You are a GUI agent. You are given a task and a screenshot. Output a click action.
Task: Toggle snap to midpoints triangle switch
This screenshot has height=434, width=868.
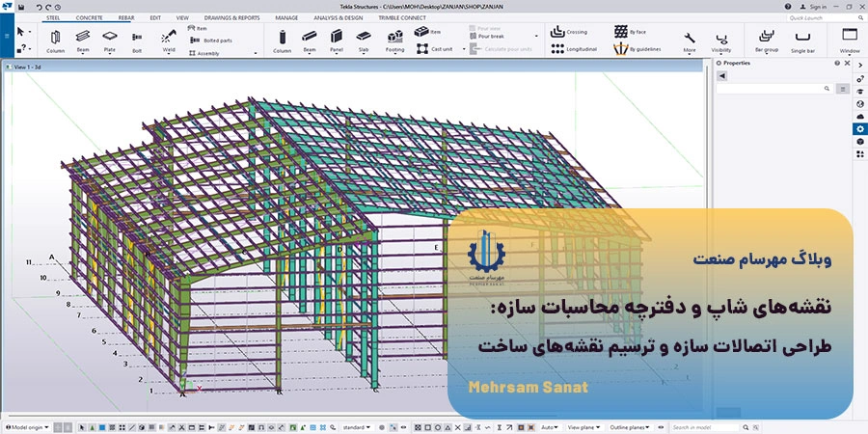(x=448, y=427)
